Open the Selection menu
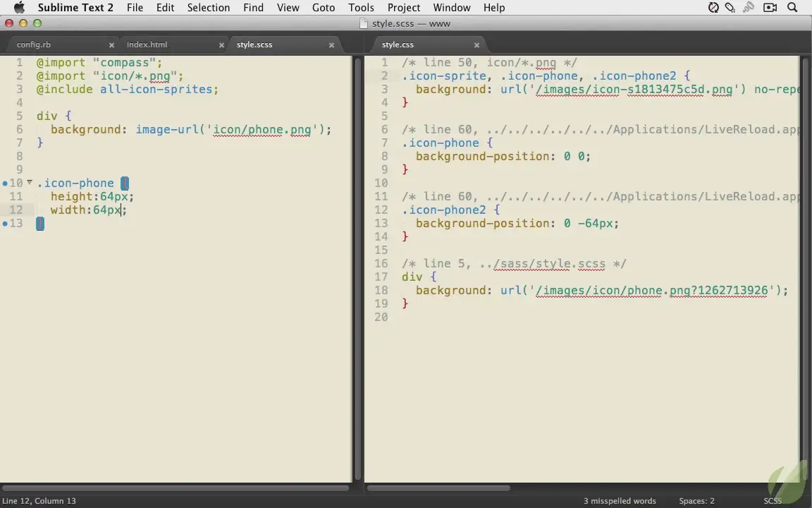The image size is (812, 508). [x=209, y=7]
